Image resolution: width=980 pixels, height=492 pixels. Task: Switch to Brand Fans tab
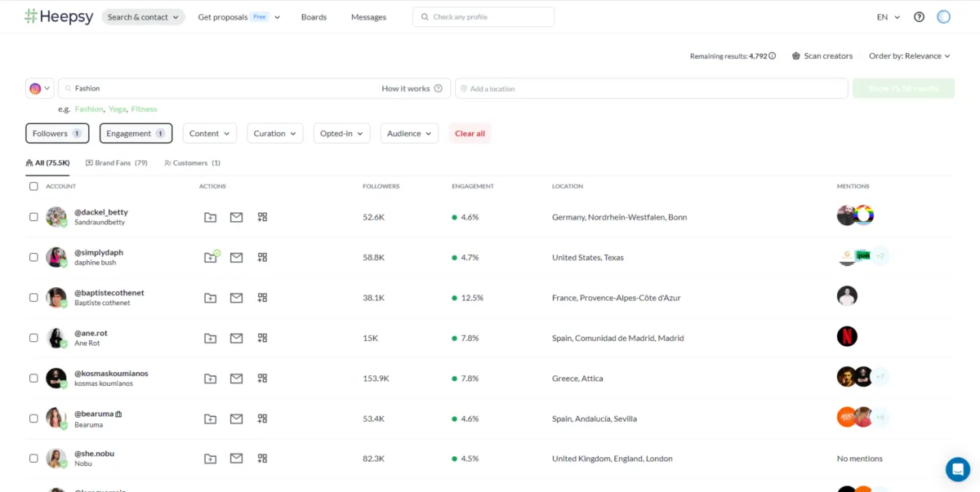(x=117, y=163)
